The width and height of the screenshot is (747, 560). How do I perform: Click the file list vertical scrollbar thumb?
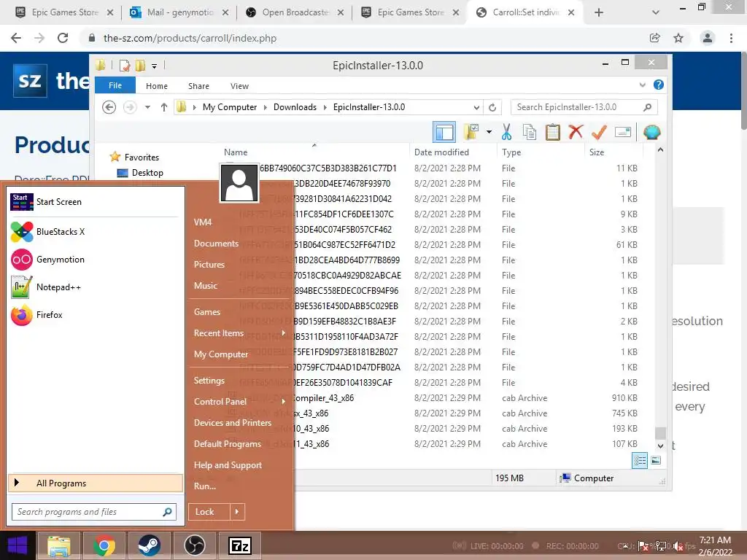[660, 433]
